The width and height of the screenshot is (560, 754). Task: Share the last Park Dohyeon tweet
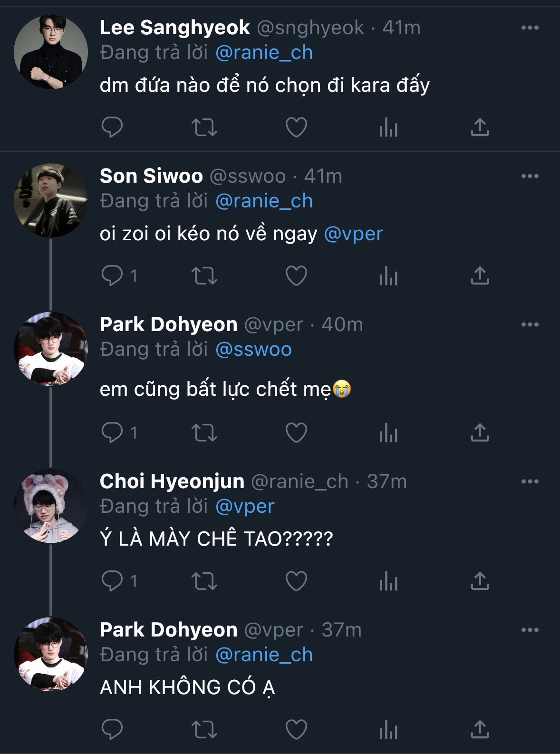coord(480,729)
